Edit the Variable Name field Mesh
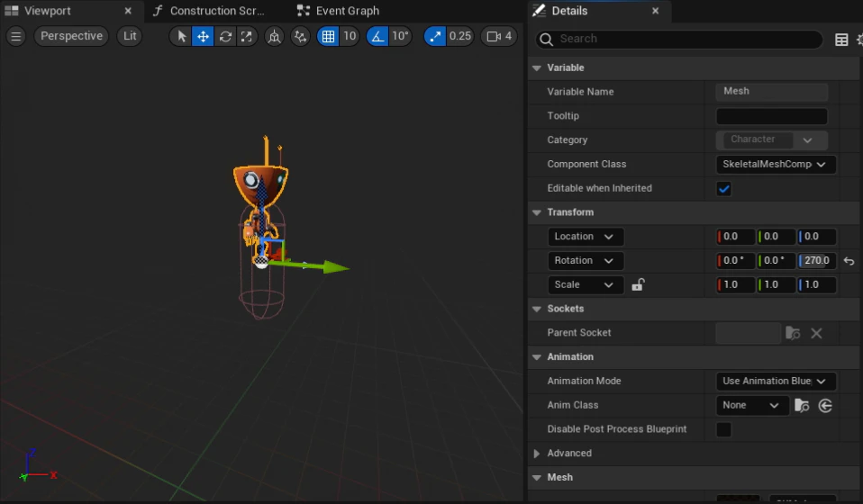Image resolution: width=863 pixels, height=504 pixels. (772, 91)
